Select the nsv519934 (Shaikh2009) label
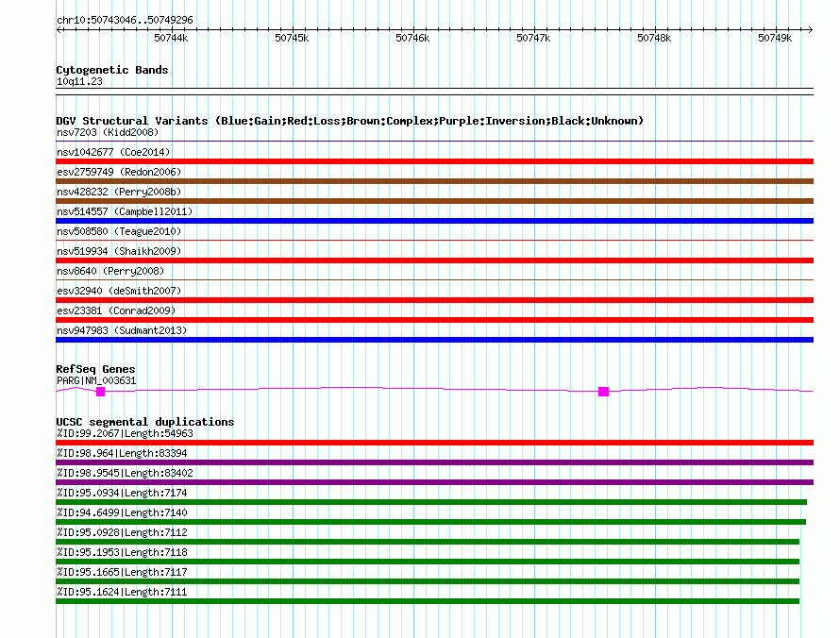 click(x=119, y=251)
